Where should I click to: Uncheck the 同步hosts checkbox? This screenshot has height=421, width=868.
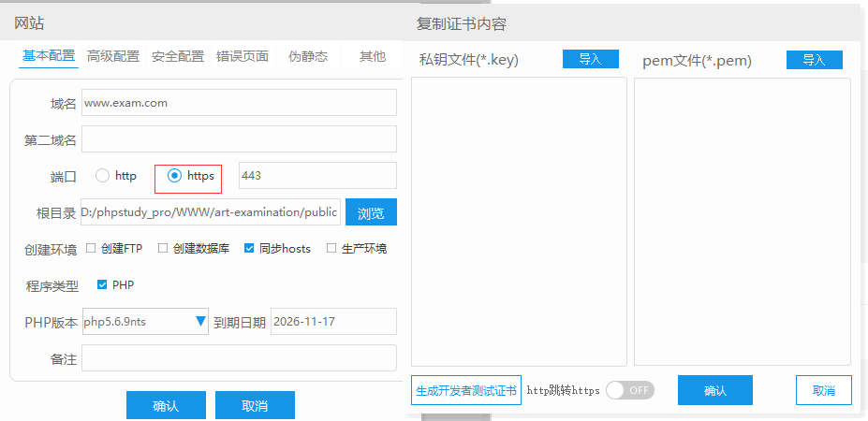[x=249, y=249]
